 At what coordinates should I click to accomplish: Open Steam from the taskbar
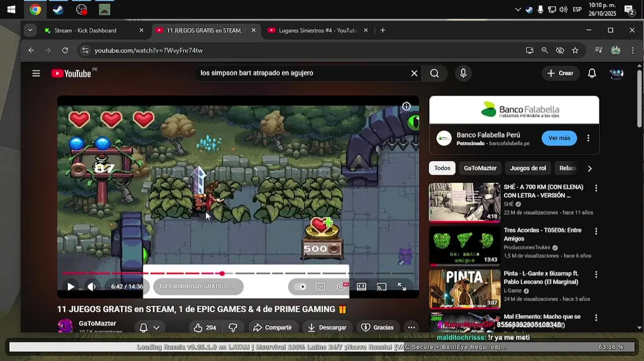point(58,9)
